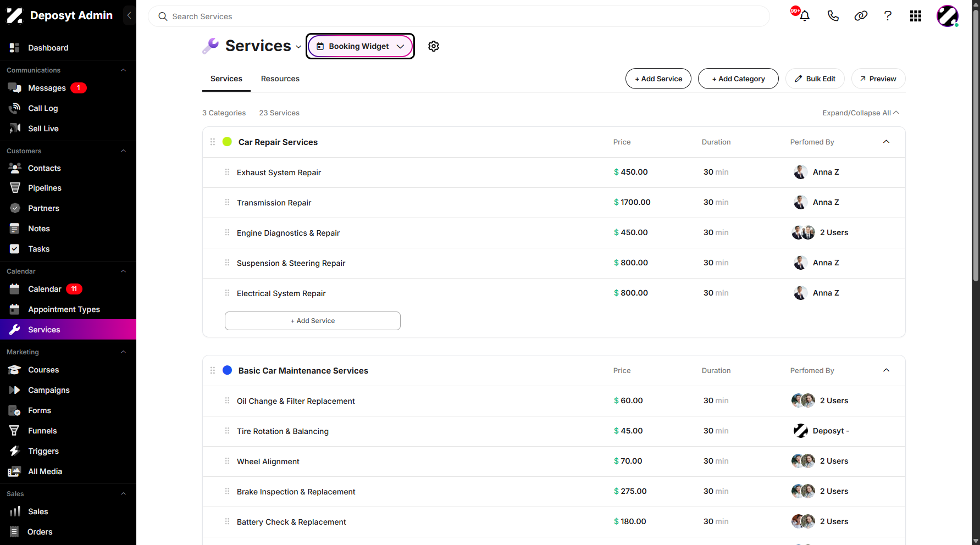This screenshot has width=980, height=545.
Task: Collapse the Car Repair Services category
Action: tap(886, 142)
